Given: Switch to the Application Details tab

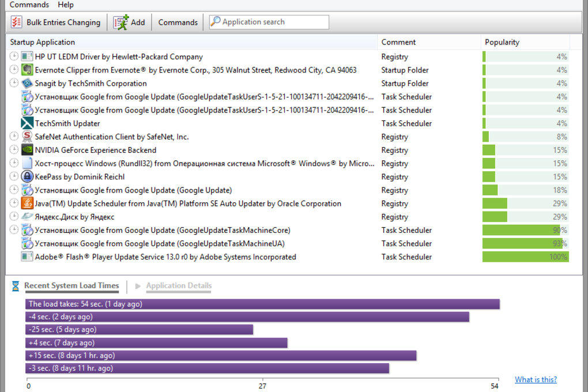Looking at the screenshot, I should point(179,286).
